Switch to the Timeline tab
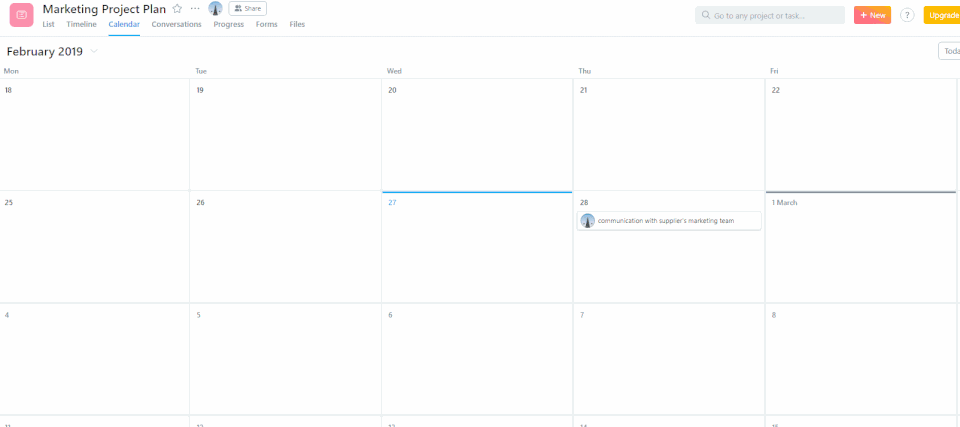This screenshot has height=427, width=960. click(81, 25)
